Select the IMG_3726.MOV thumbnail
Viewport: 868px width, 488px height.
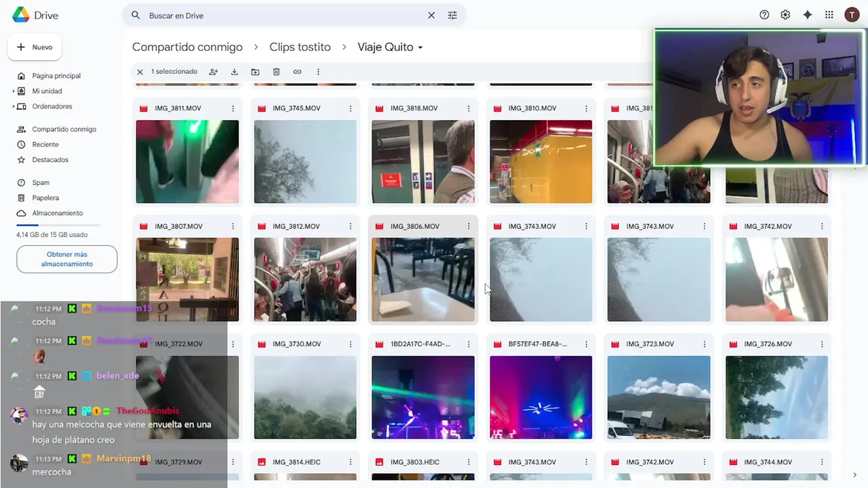[x=776, y=397]
